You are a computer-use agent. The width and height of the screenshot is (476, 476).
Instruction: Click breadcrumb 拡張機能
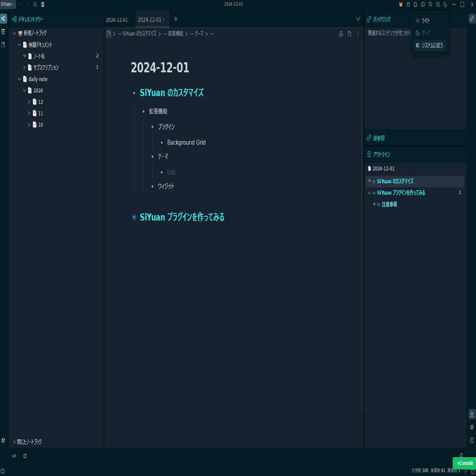(173, 34)
